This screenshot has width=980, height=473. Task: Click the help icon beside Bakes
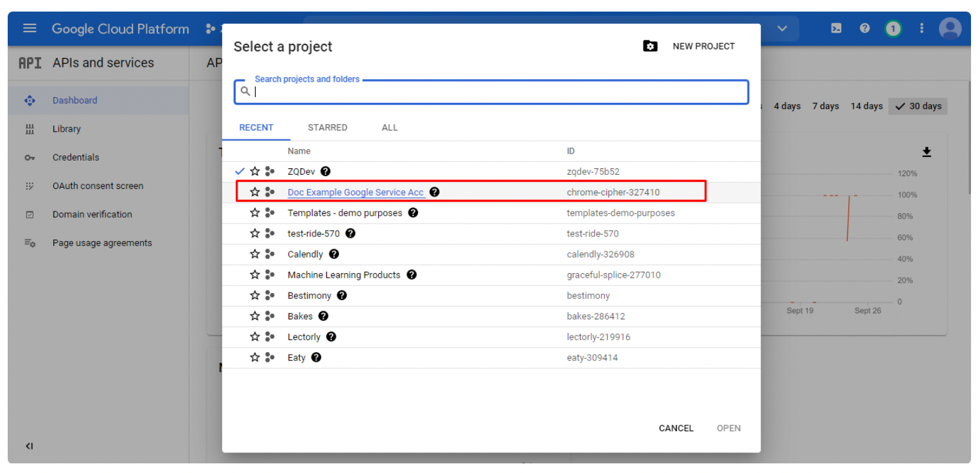(324, 316)
